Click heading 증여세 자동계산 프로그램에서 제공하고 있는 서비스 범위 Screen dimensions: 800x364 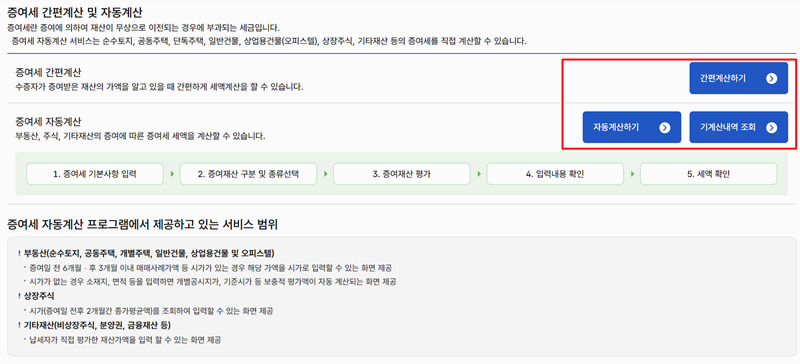(142, 224)
